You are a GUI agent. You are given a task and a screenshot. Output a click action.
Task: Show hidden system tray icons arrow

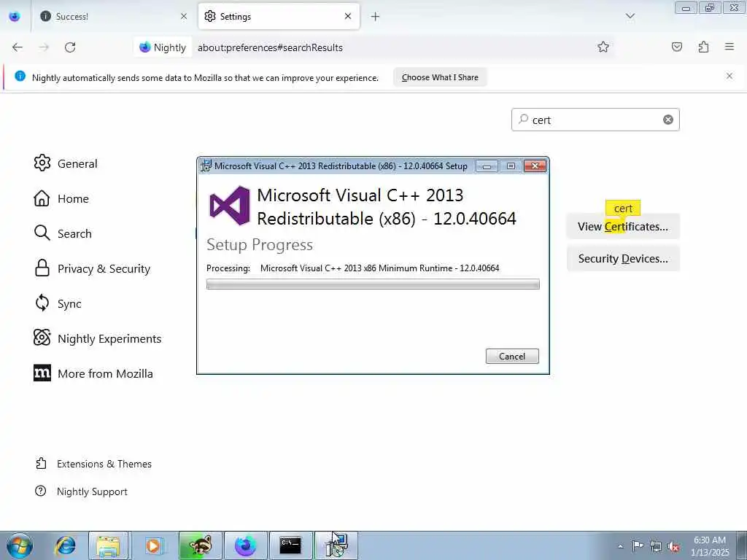point(620,546)
